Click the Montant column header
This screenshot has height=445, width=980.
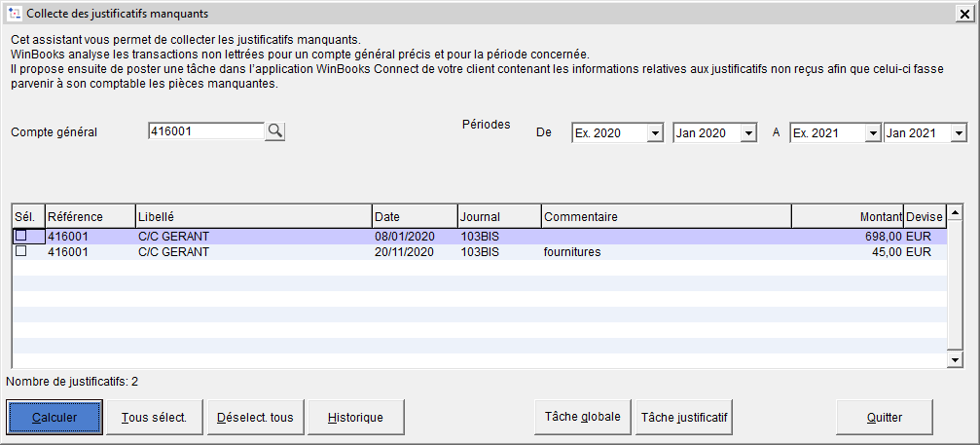847,216
